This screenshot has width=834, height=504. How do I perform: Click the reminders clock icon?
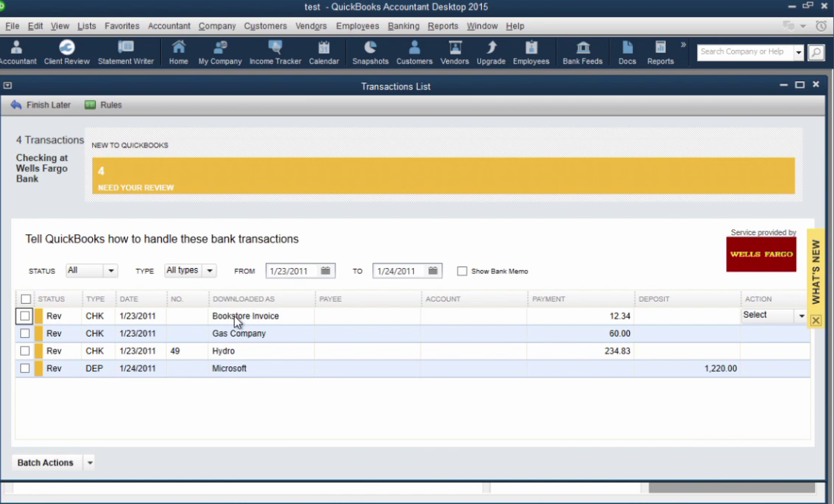tap(821, 25)
